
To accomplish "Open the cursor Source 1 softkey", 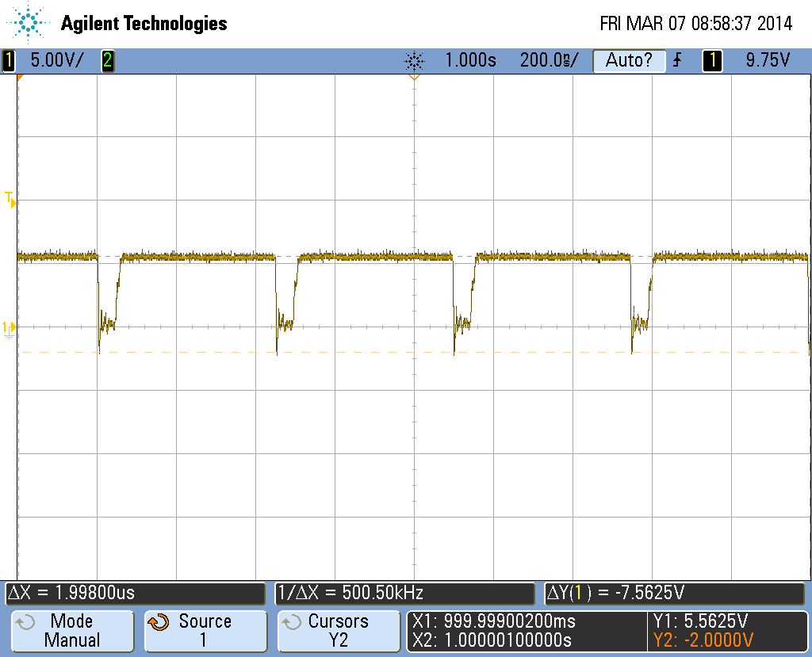I will [205, 631].
